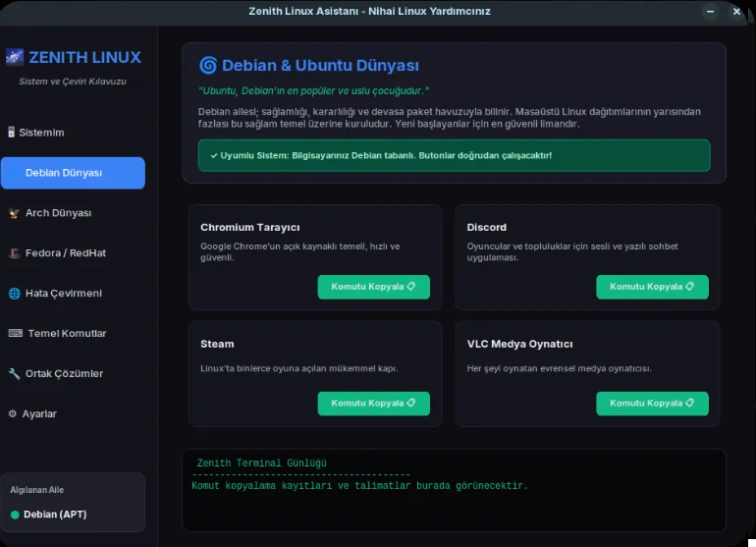Click the Zenith Terminal Günlüğü header
This screenshot has height=547, width=756.
coord(262,464)
